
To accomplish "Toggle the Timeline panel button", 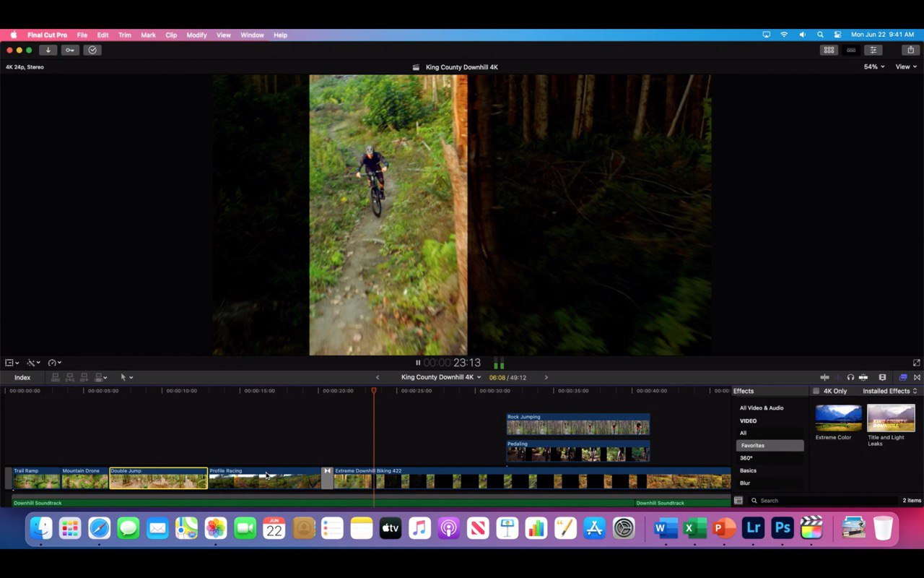I will (x=851, y=50).
